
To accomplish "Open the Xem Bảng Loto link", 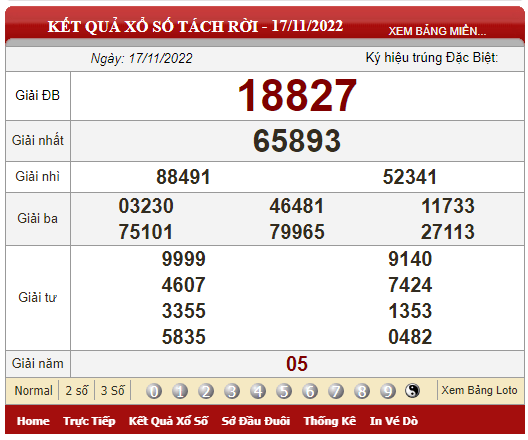I will tap(479, 390).
